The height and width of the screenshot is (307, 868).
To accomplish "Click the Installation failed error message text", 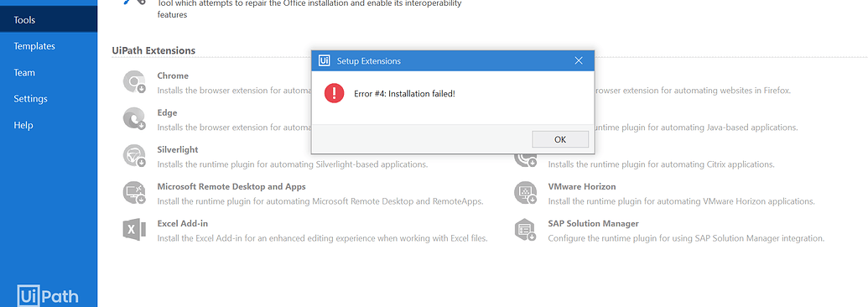I will pos(405,94).
